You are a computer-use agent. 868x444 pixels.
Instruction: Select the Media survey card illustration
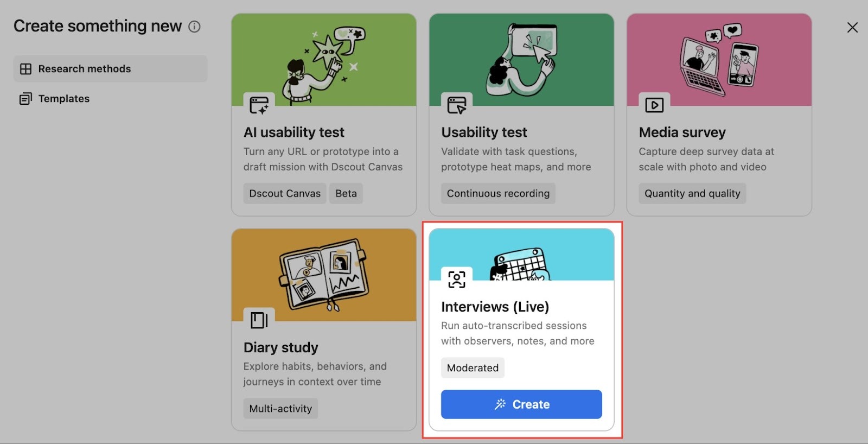(x=719, y=59)
